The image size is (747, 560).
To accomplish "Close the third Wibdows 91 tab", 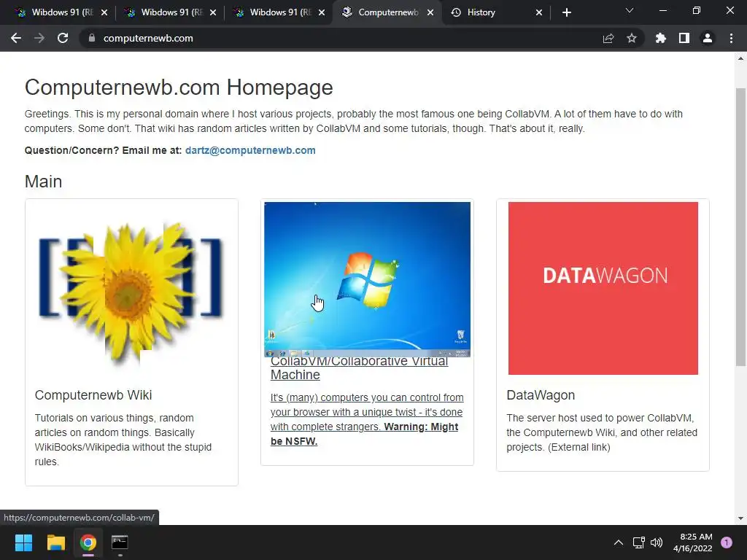I will 322,12.
